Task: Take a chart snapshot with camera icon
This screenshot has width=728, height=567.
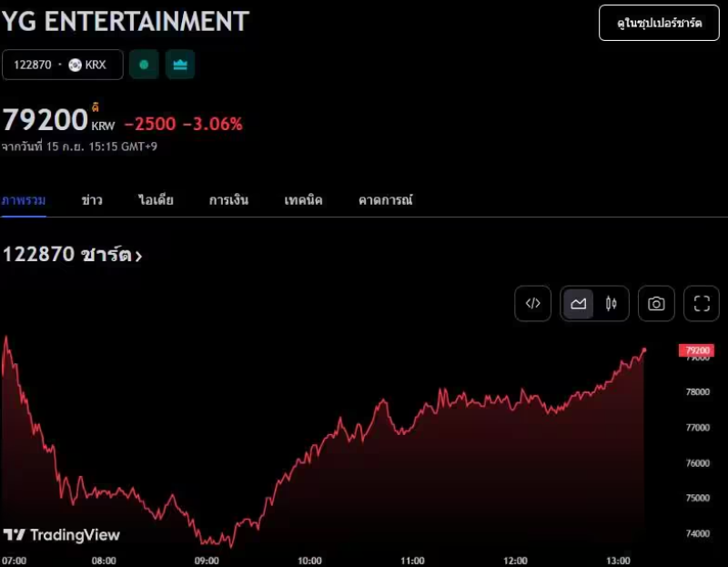Action: click(x=656, y=304)
